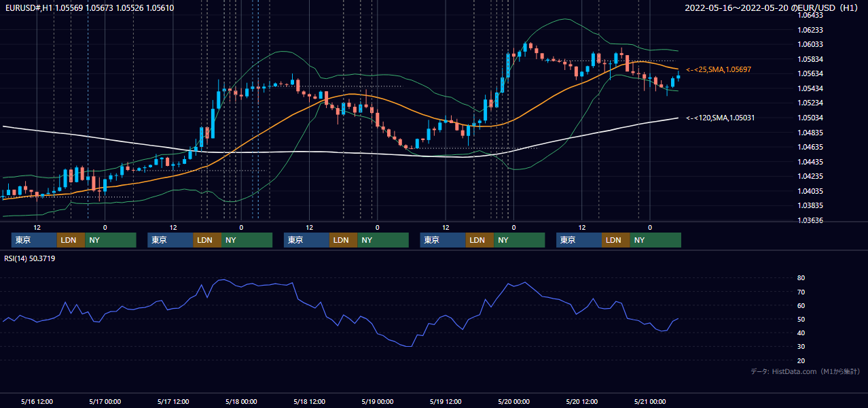Click the rightmost 東京 session block
Screen dimensions: 868x408
point(579,240)
